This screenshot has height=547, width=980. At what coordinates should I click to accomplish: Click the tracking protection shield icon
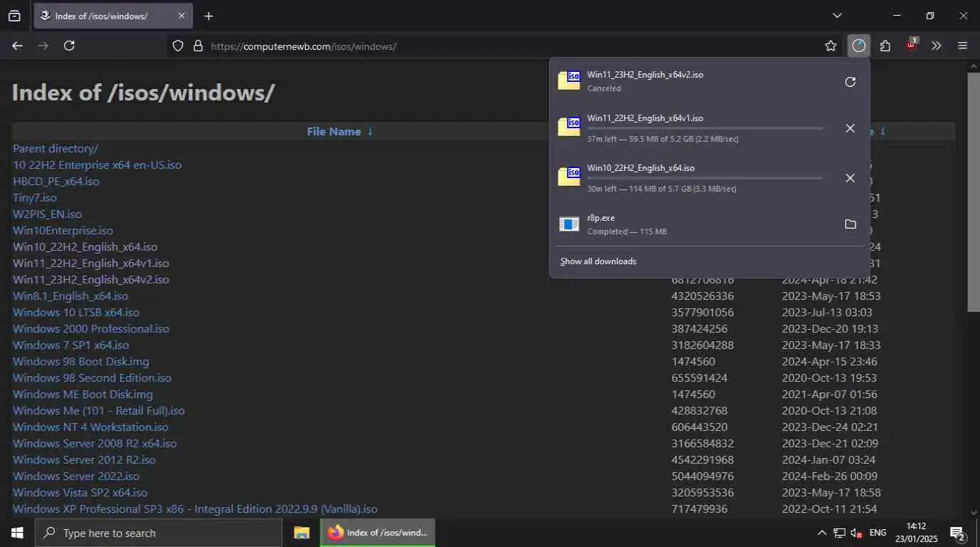click(179, 46)
